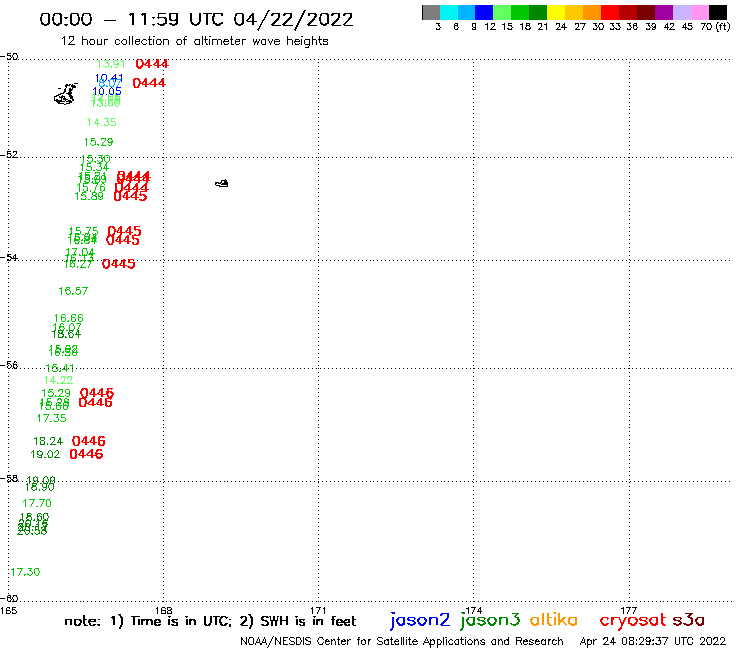Click the 'note: 1) Time is in UTC' text

pos(148,621)
